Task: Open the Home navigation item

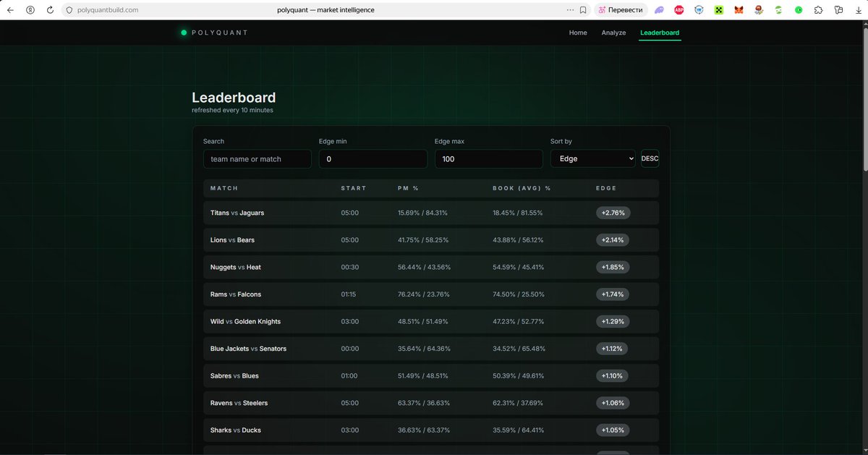Action: pos(578,33)
